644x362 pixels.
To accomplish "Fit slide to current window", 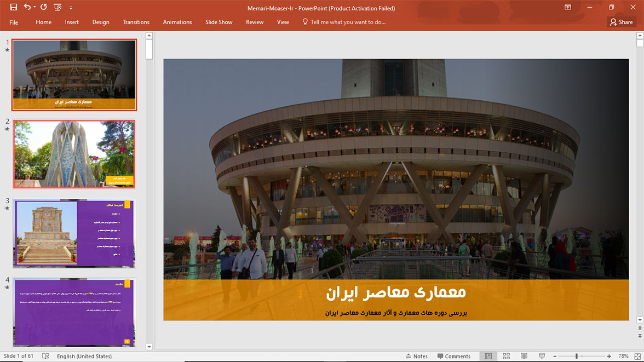I will coord(638,356).
